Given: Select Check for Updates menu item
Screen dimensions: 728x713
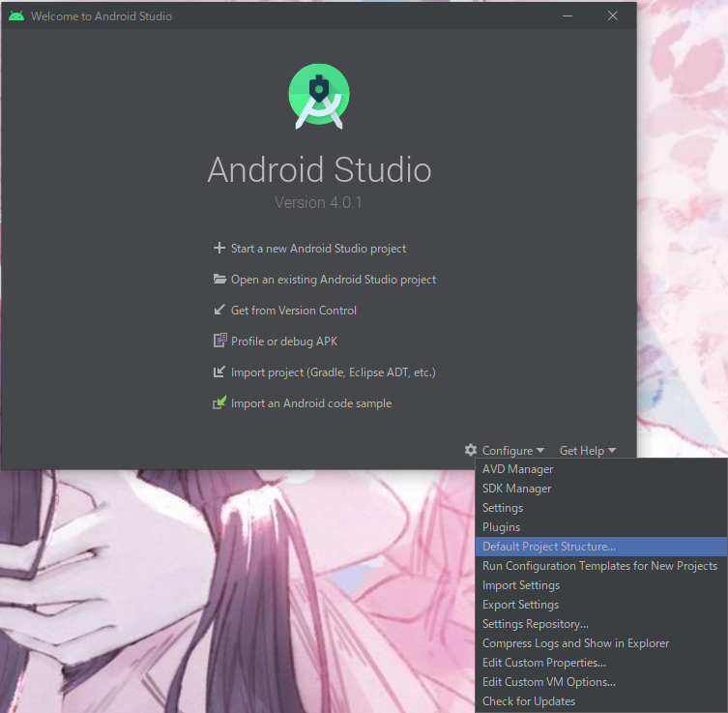Looking at the screenshot, I should coord(601,701).
